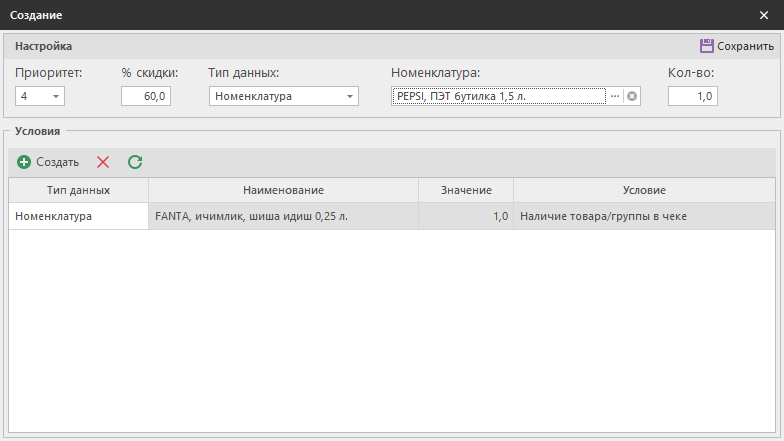The image size is (784, 441).
Task: Clear the Номенклатура field with round x icon
Action: pos(632,96)
